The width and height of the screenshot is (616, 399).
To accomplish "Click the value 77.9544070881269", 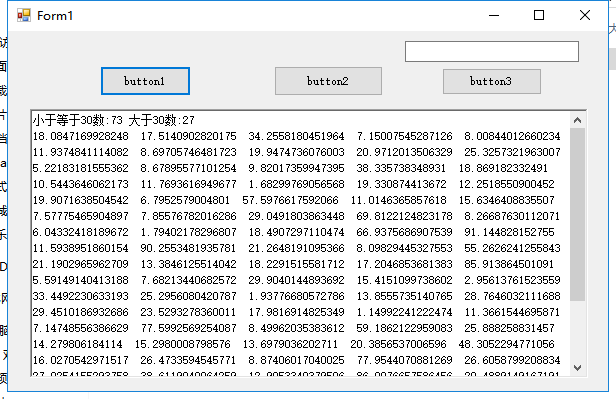I will [x=405, y=361].
